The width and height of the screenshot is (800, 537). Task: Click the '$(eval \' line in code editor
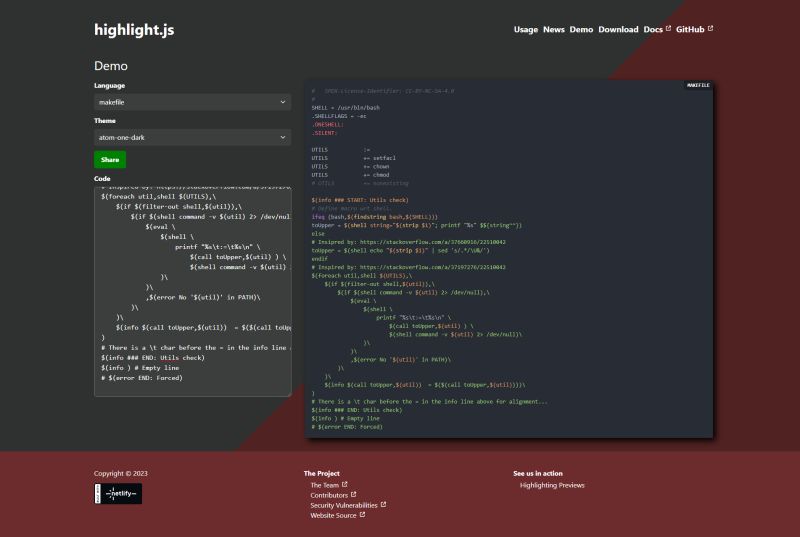(x=160, y=227)
